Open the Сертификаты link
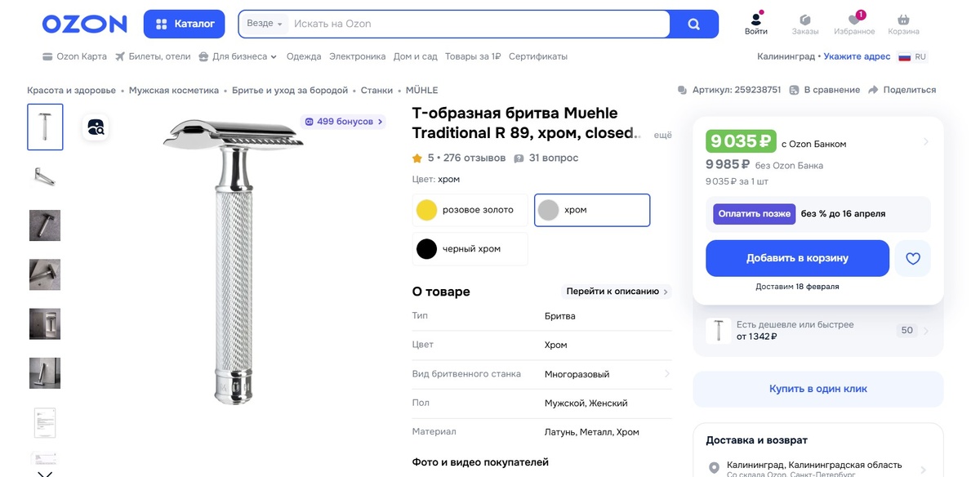 (537, 56)
